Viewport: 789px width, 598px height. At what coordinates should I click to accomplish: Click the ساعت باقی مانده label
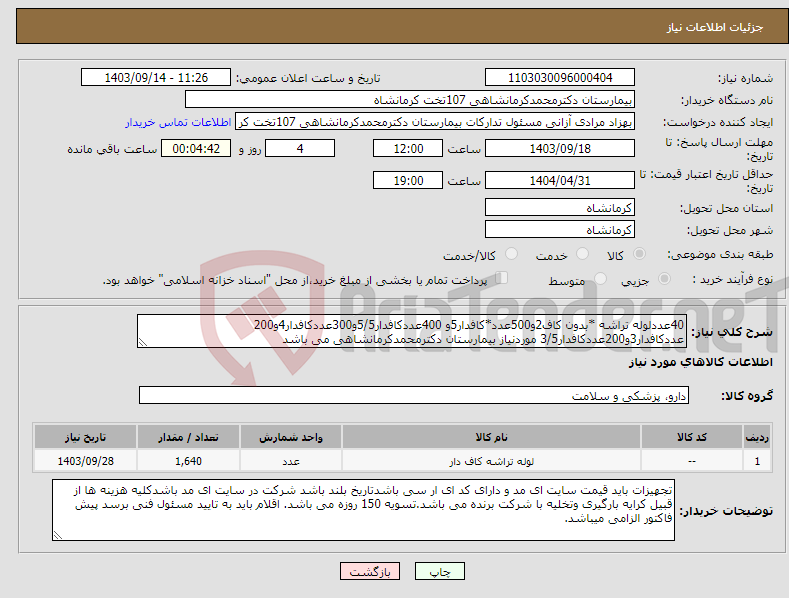click(113, 150)
